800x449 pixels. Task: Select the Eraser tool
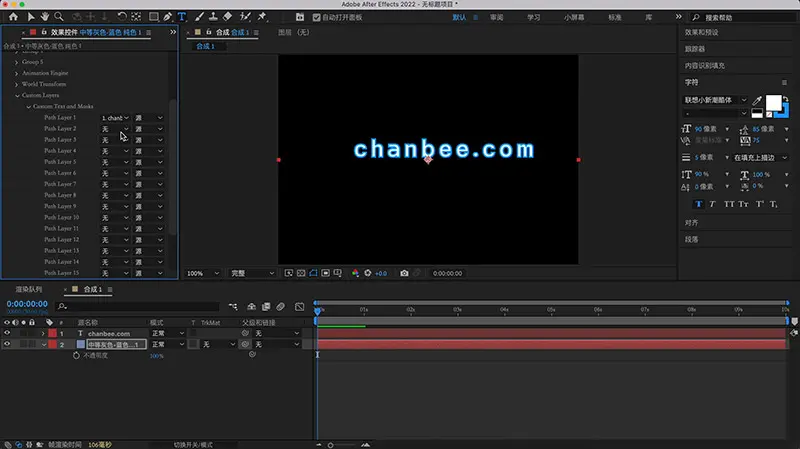[228, 17]
